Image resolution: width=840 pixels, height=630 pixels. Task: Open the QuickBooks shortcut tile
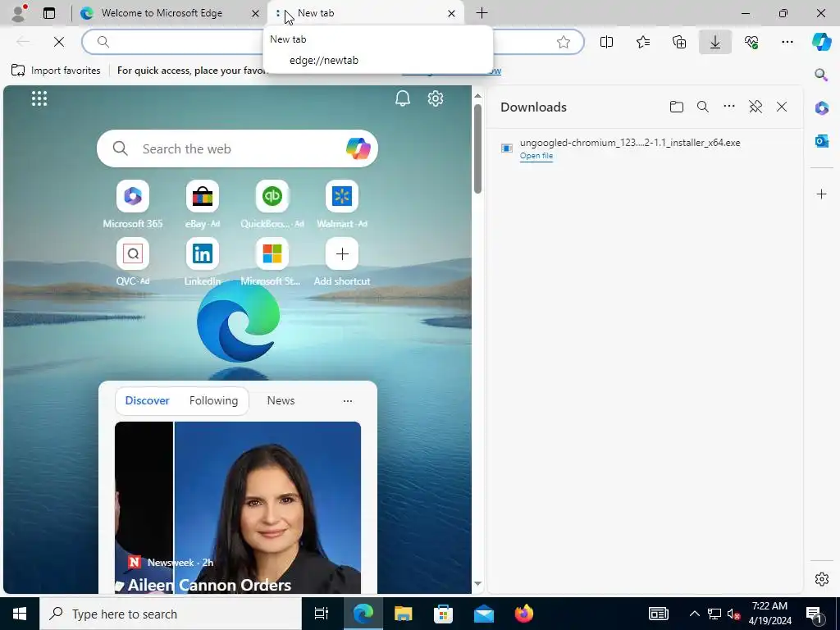272,205
